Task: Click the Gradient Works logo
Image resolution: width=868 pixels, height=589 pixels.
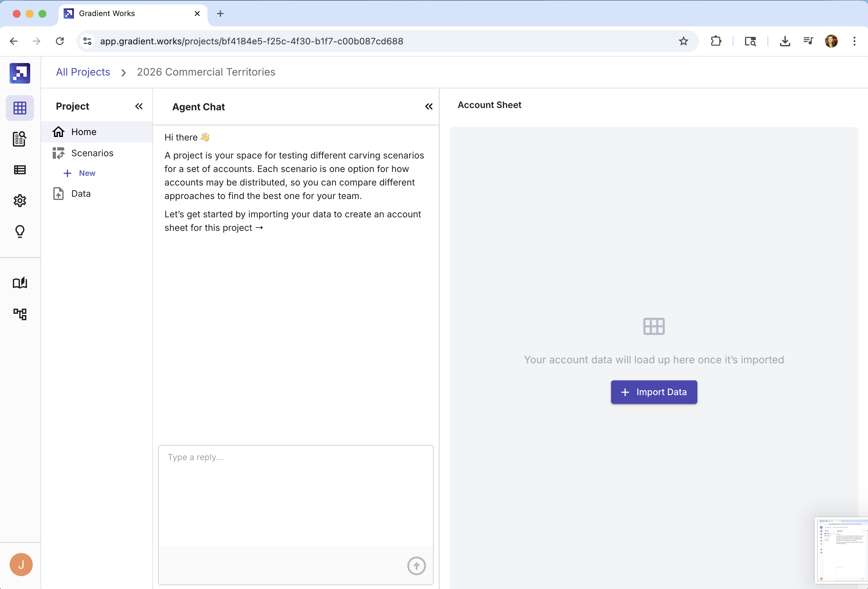Action: click(x=20, y=73)
